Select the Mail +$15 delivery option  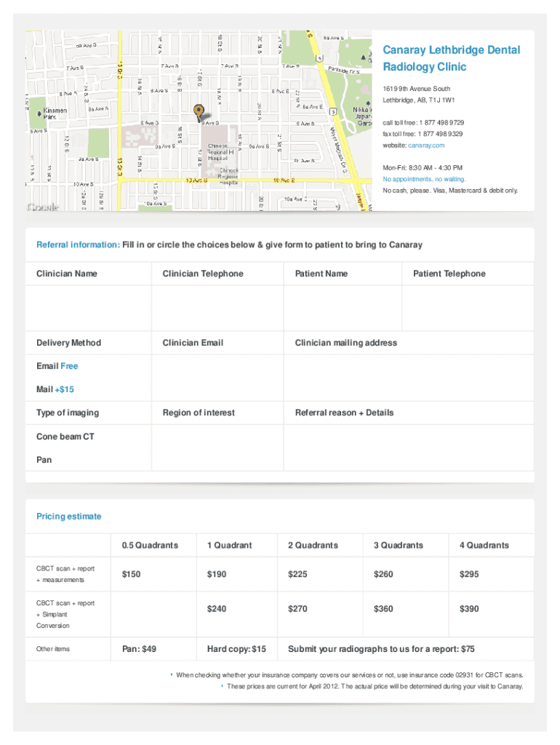click(x=55, y=389)
